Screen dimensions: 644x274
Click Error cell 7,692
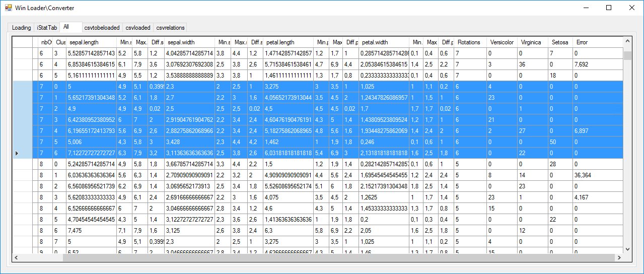[598, 64]
